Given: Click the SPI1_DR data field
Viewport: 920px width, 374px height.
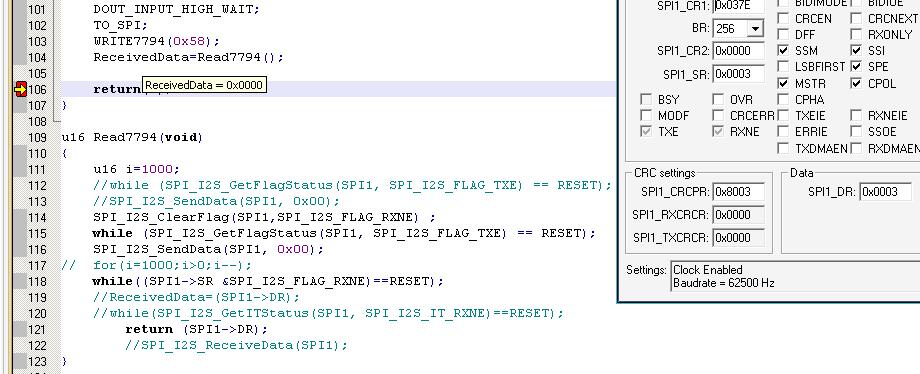Looking at the screenshot, I should point(885,191).
